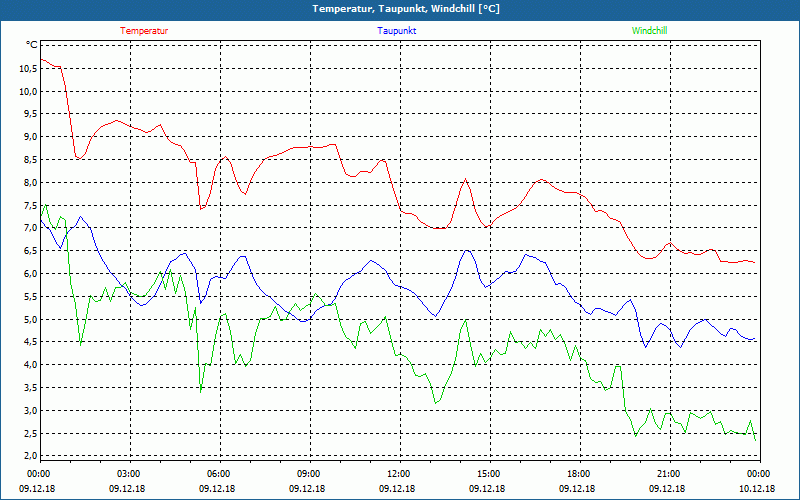Viewport: 800px width, 500px height.
Task: Click the 15:00 time axis label
Action: [488, 474]
